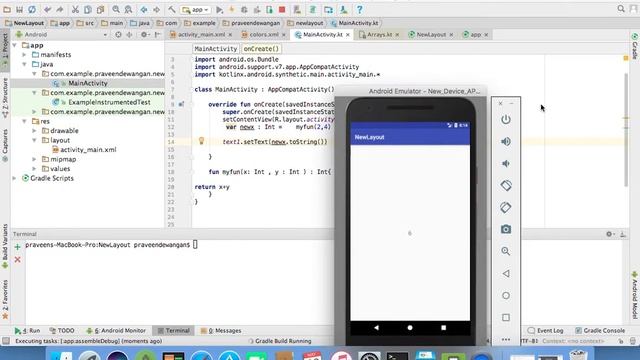Toggle the Android Model side tab

tap(635, 295)
